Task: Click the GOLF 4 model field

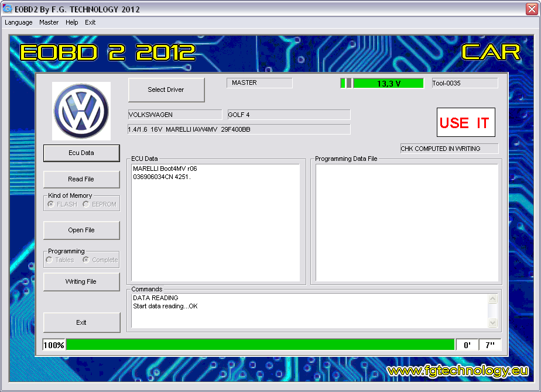Action: point(289,115)
